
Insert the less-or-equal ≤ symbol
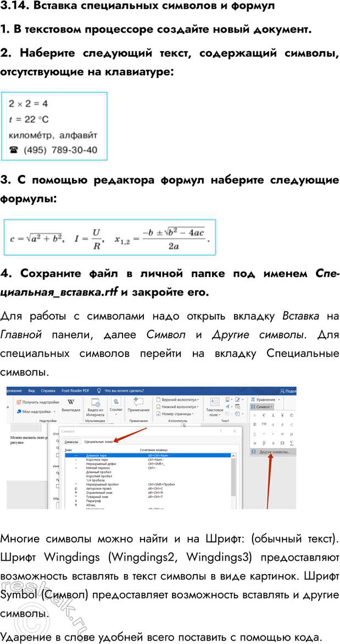291,424
